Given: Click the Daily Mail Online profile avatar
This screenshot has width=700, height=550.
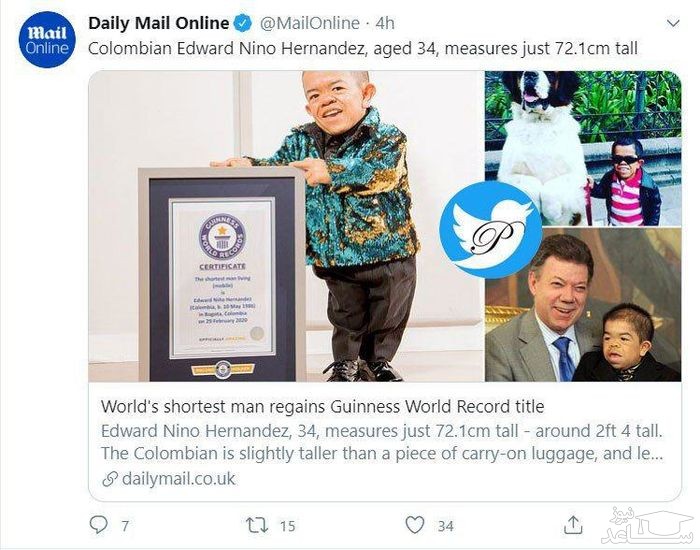Looking at the screenshot, I should pos(46,39).
